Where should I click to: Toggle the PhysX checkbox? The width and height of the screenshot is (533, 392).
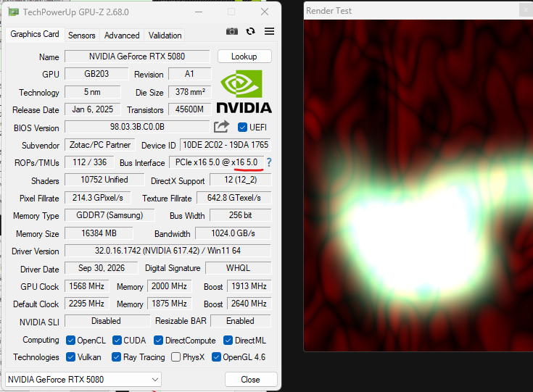(x=175, y=357)
